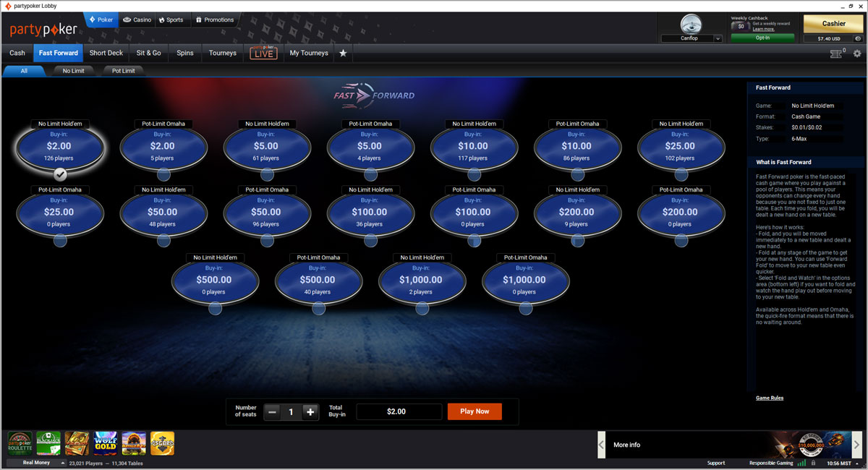Open the Promotions section

tap(214, 20)
